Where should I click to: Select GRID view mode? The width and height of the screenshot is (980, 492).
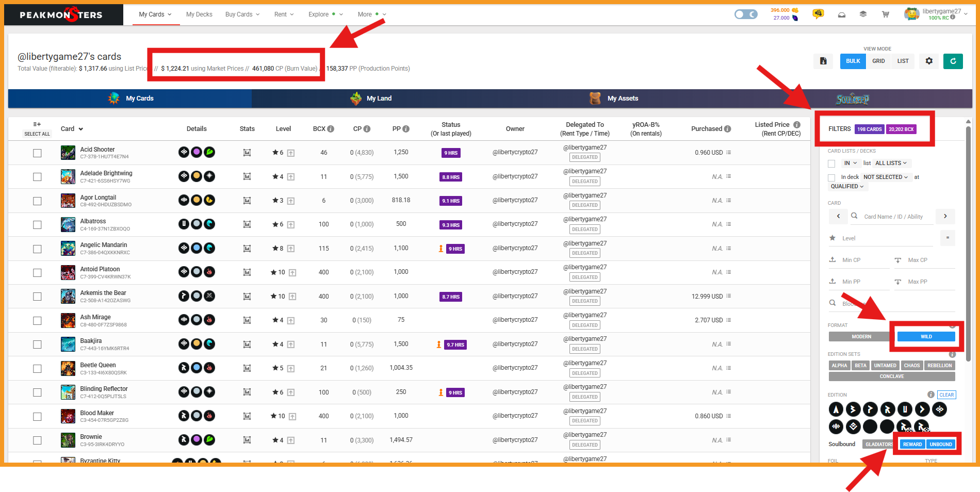[878, 61]
